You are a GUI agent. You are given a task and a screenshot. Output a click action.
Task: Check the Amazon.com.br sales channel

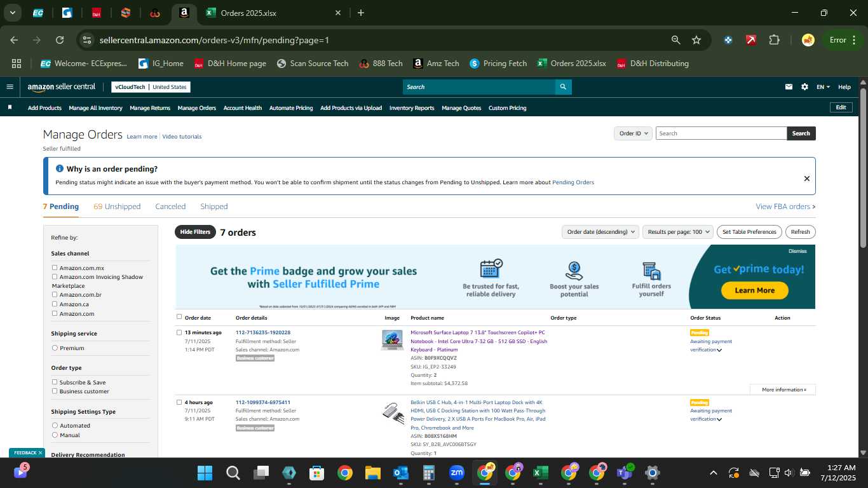pos(55,295)
